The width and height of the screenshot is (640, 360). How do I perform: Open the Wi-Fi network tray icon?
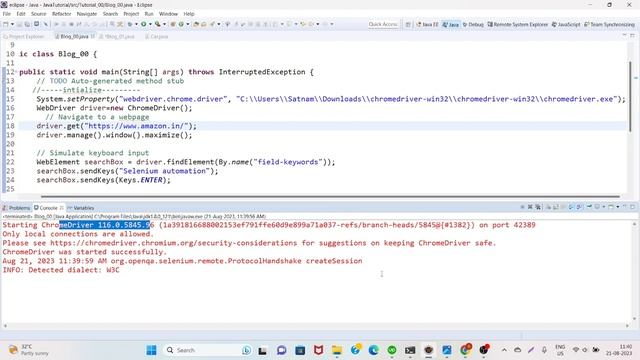[x=576, y=350]
